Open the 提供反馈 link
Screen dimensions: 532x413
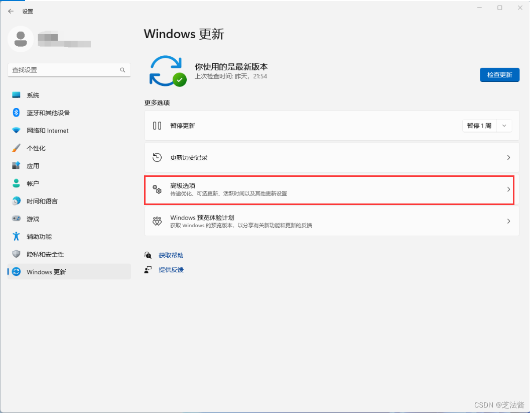171,270
